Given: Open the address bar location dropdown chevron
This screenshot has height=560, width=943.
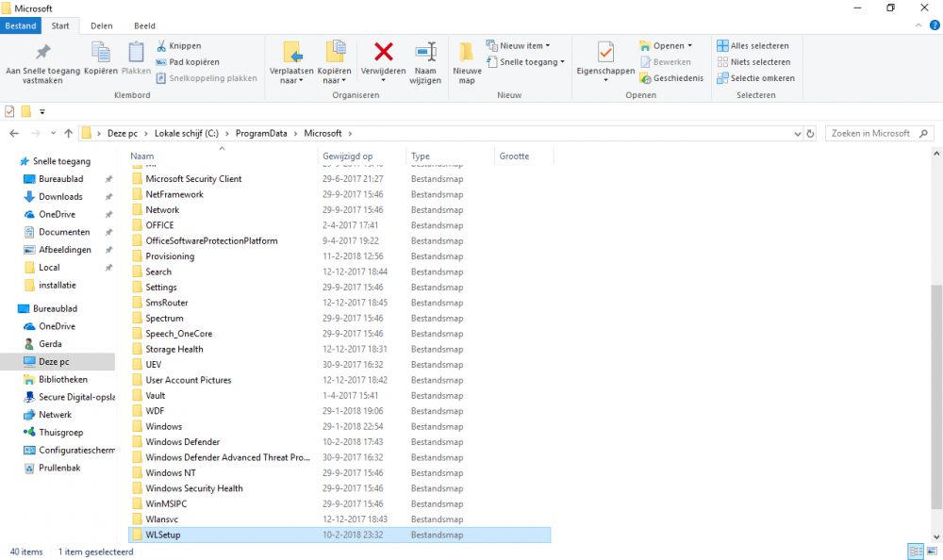Looking at the screenshot, I should pyautogui.click(x=798, y=133).
